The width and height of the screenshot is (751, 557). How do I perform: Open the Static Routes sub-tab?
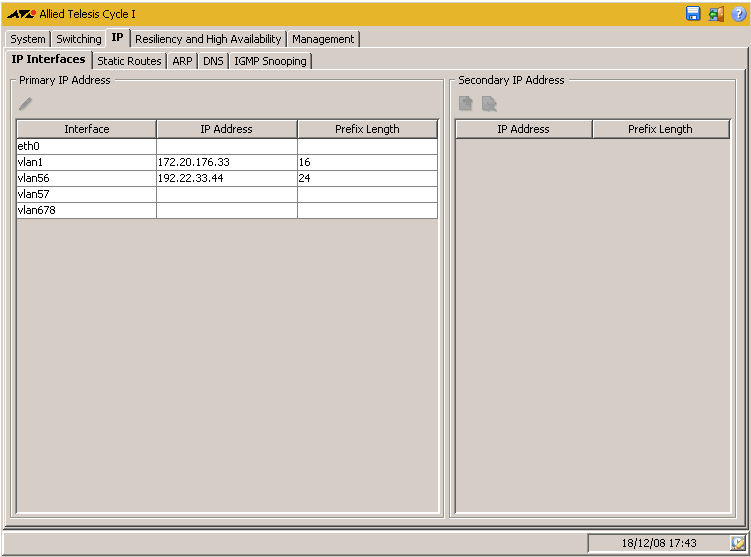click(129, 61)
